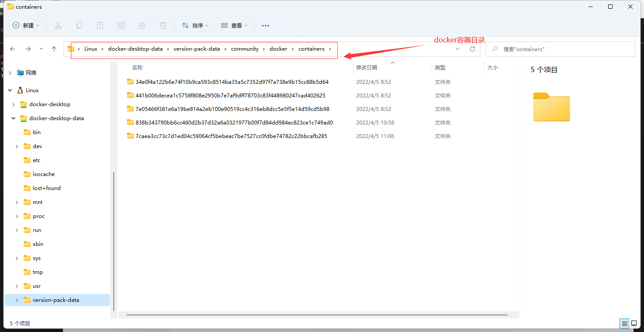Go forward with the right arrow

pyautogui.click(x=28, y=49)
